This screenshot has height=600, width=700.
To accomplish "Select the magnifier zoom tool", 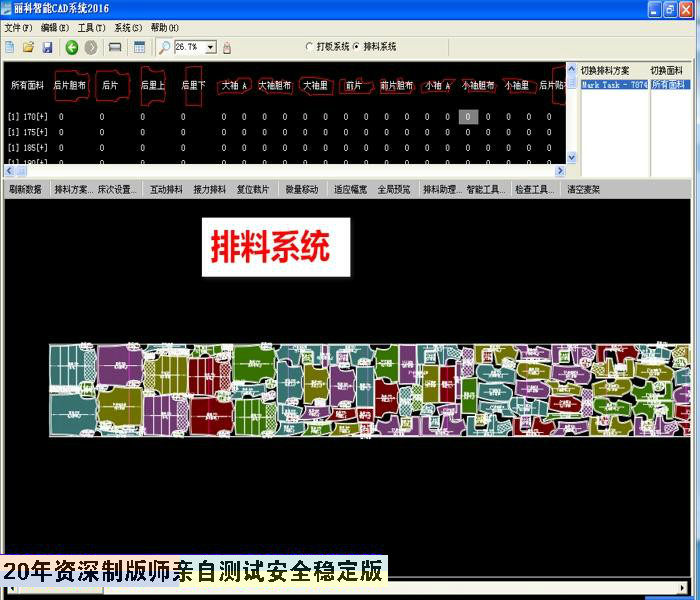I will (164, 47).
